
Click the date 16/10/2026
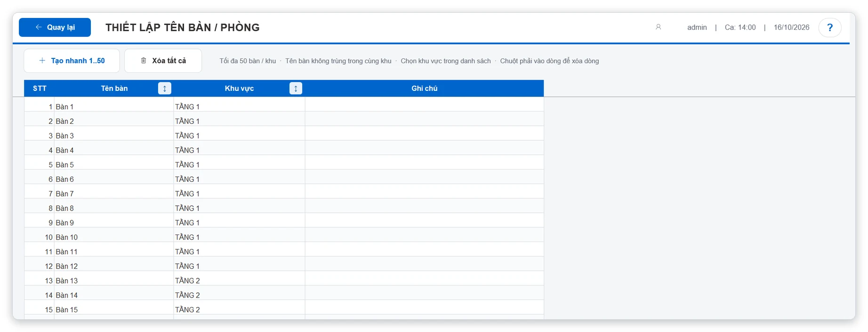click(791, 27)
